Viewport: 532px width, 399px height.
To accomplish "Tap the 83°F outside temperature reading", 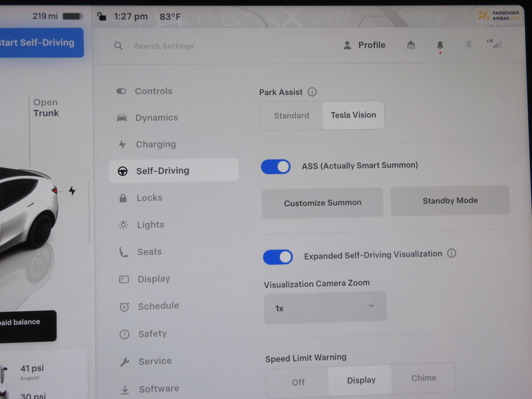I will point(170,17).
